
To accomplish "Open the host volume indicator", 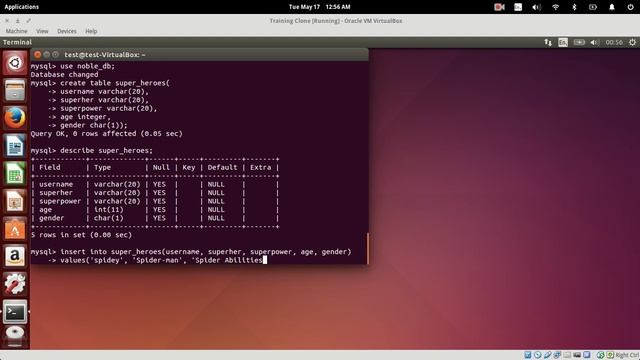I will [536, 7].
